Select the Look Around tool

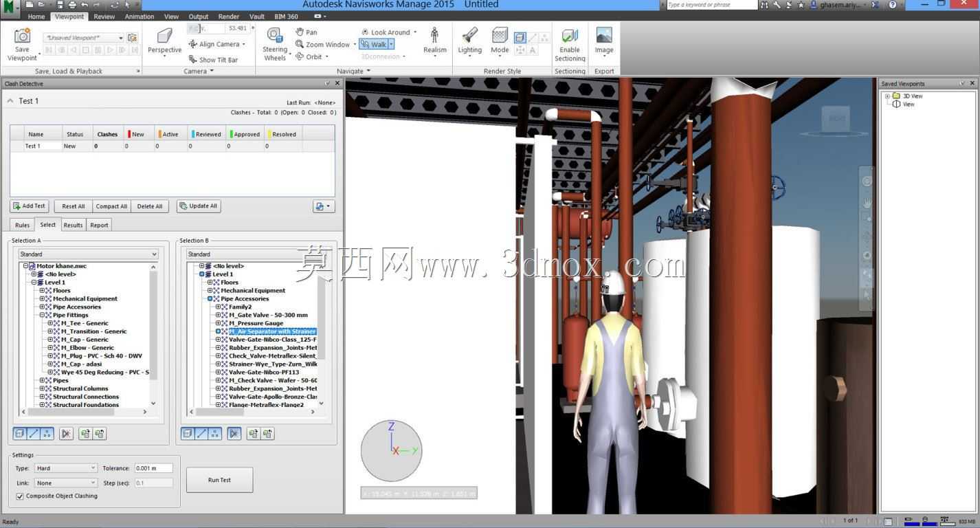(364, 32)
